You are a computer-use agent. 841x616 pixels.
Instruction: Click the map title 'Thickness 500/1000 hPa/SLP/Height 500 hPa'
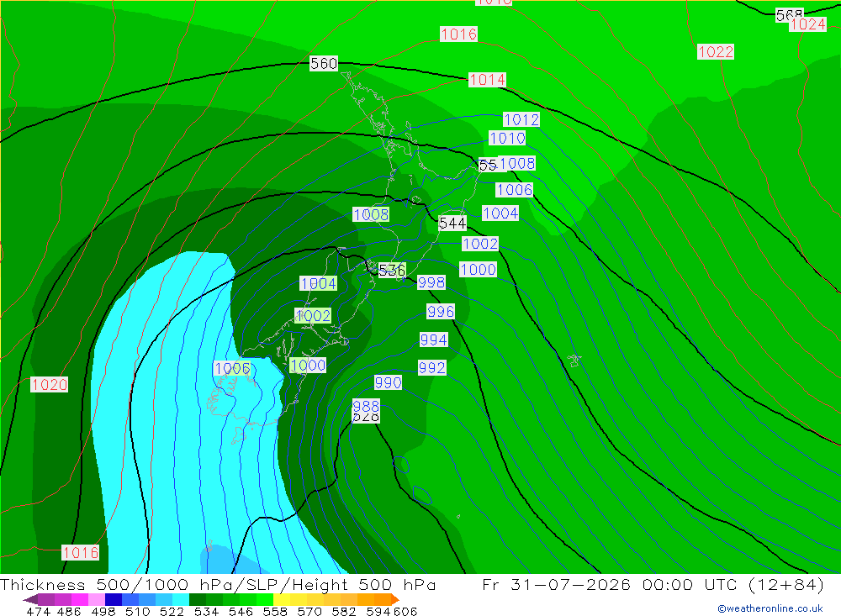(x=218, y=584)
